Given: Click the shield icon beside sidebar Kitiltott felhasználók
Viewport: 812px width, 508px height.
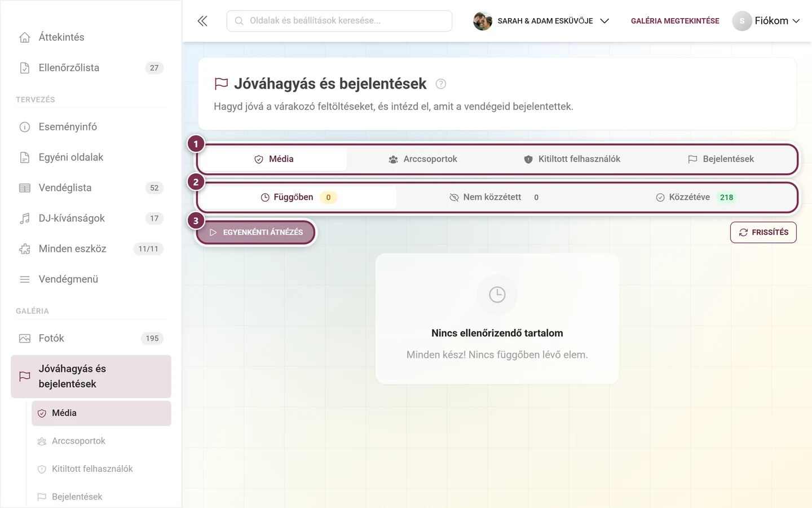Looking at the screenshot, I should click(x=42, y=469).
